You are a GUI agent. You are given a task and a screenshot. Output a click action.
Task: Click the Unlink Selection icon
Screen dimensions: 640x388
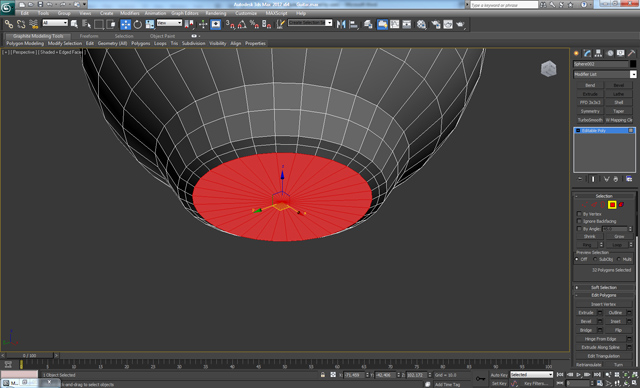pos(21,24)
